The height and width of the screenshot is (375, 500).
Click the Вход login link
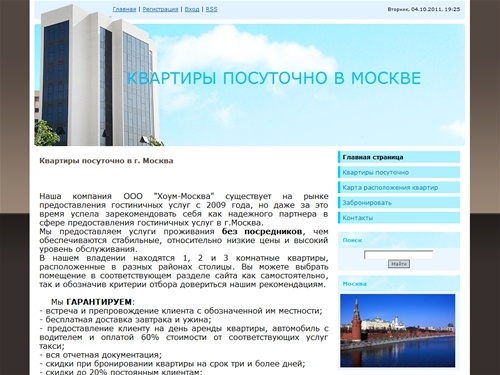pyautogui.click(x=192, y=9)
